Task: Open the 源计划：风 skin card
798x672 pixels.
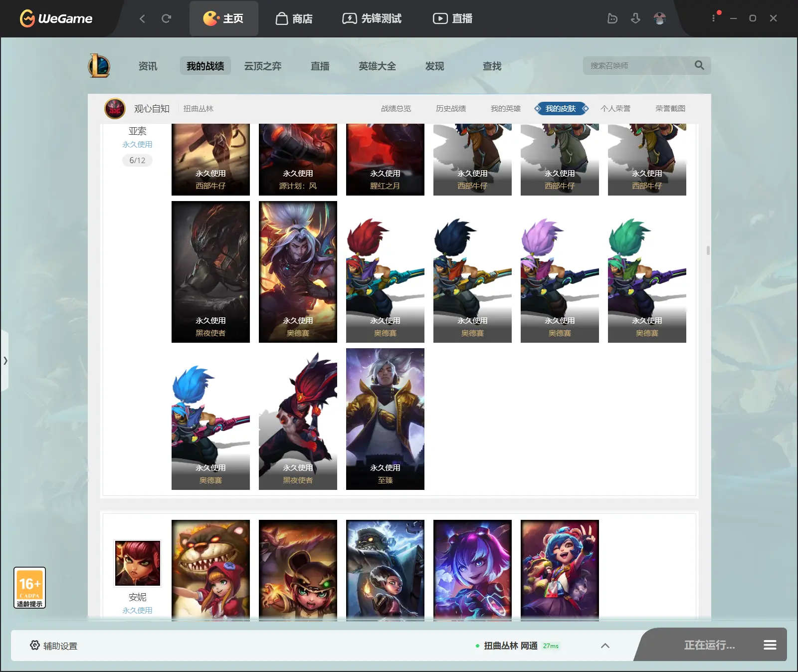Action: point(298,160)
